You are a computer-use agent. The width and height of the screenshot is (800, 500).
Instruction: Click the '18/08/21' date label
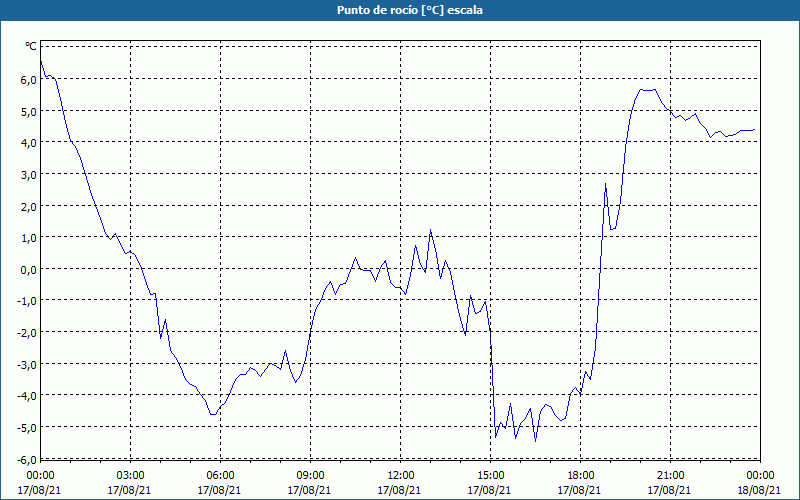[760, 490]
